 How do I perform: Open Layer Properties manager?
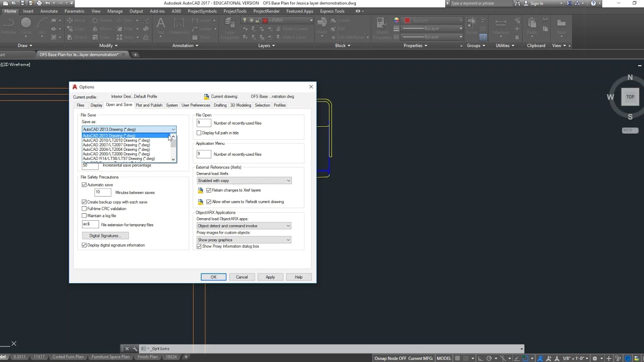(x=229, y=29)
